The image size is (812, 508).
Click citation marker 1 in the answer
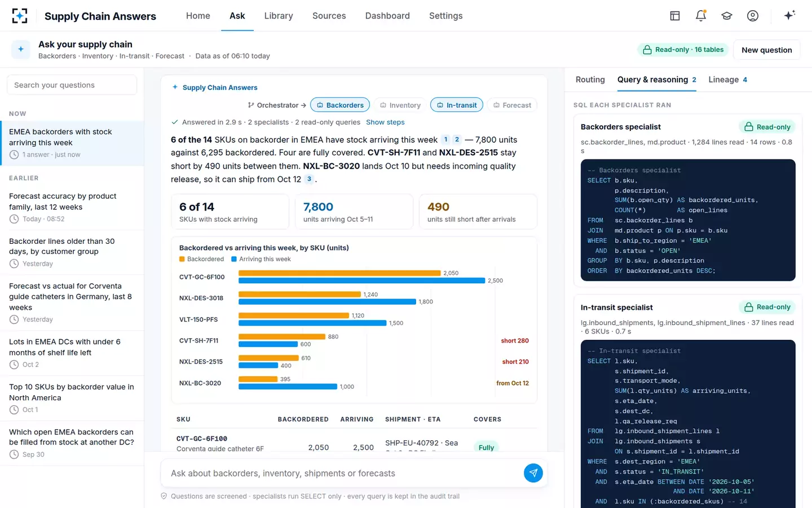[445, 139]
